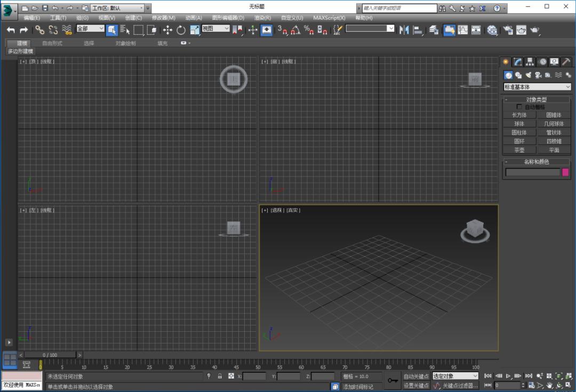Viewport: 576px width, 392px height.
Task: Open the 标准基本体 dropdown
Action: tap(536, 86)
